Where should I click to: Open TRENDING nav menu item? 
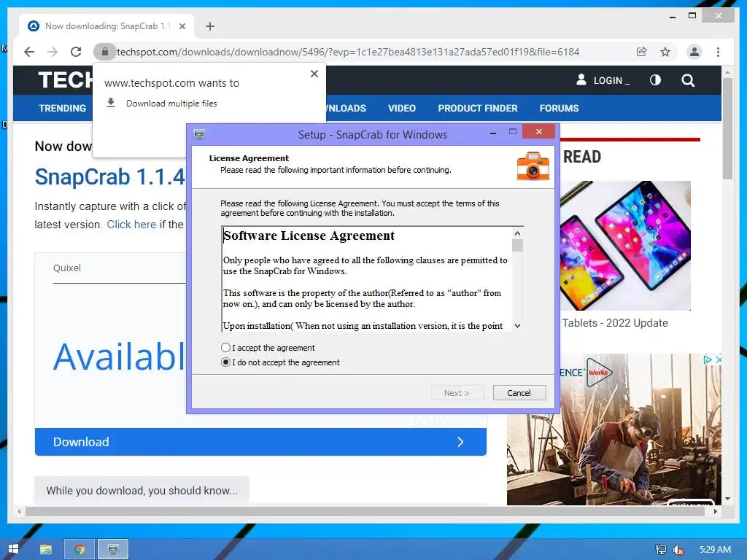(63, 108)
